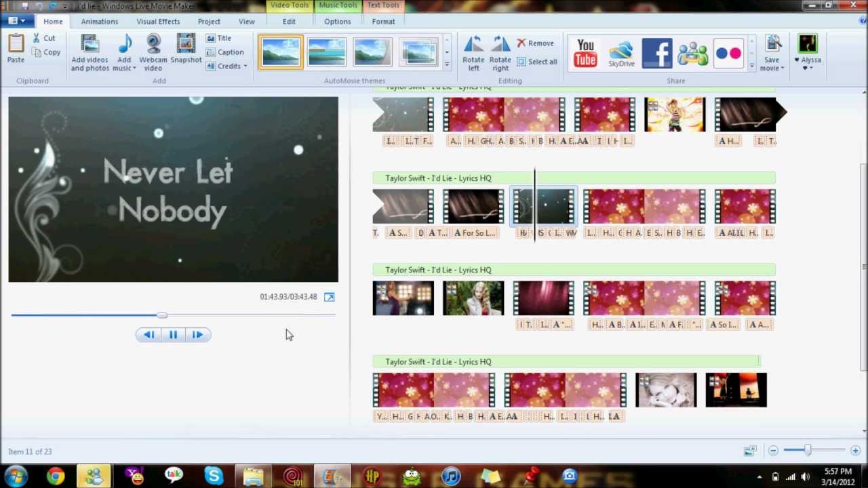Click Save movie icon

(773, 45)
